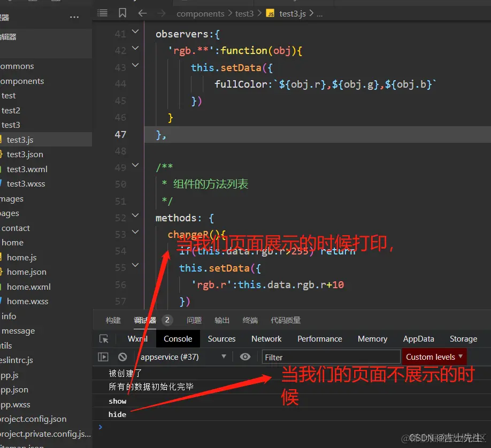Screen dimensions: 491x448
Task: Click the debugger badge showing 2
Action: coord(167,320)
